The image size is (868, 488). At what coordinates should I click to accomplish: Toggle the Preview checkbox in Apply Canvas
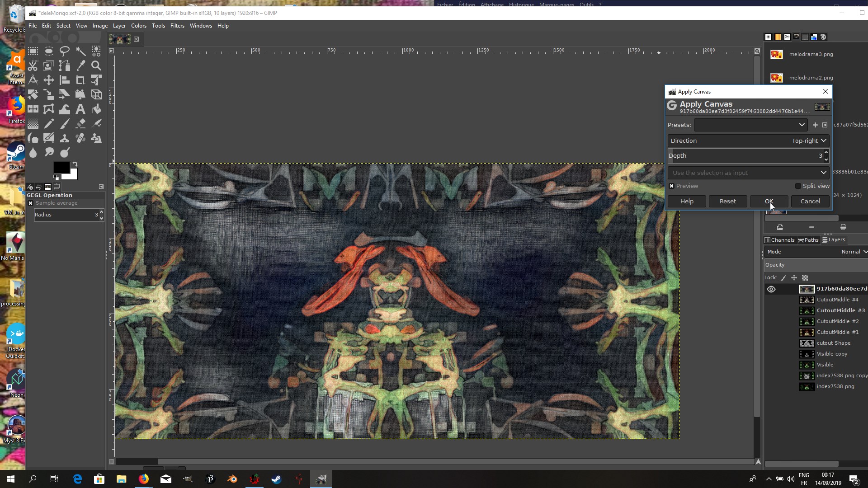click(x=672, y=186)
